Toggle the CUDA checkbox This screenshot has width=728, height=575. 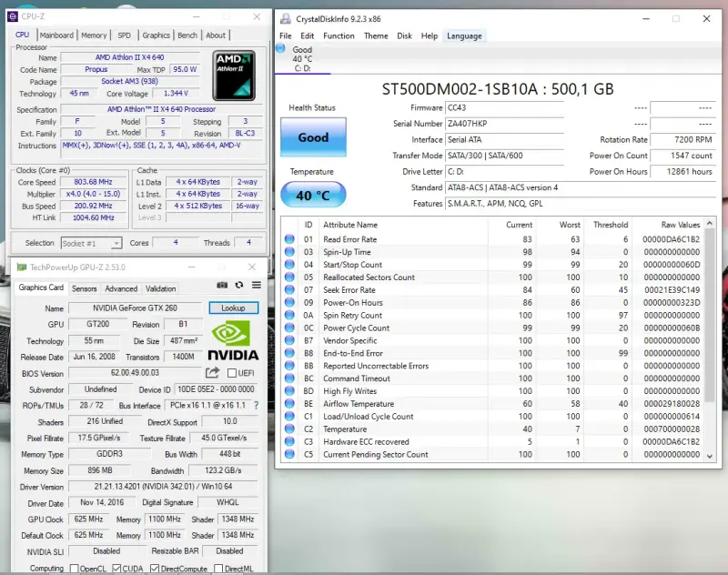click(x=116, y=569)
